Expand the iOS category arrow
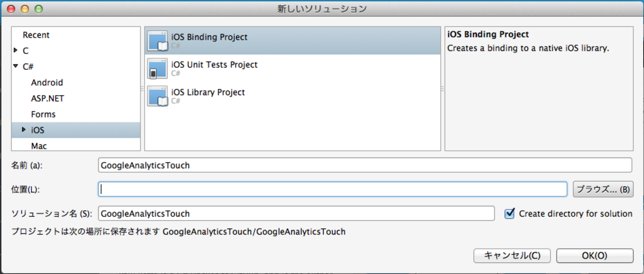The width and height of the screenshot is (644, 274). 24,130
